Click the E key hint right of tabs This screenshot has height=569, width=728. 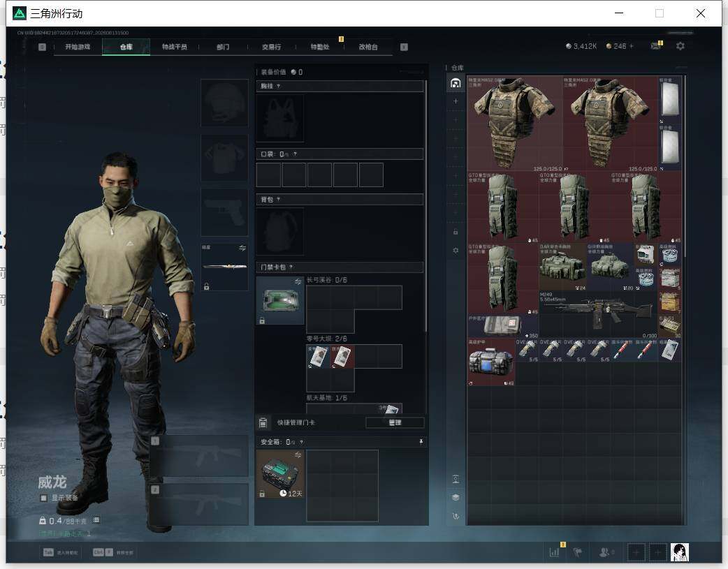[404, 47]
